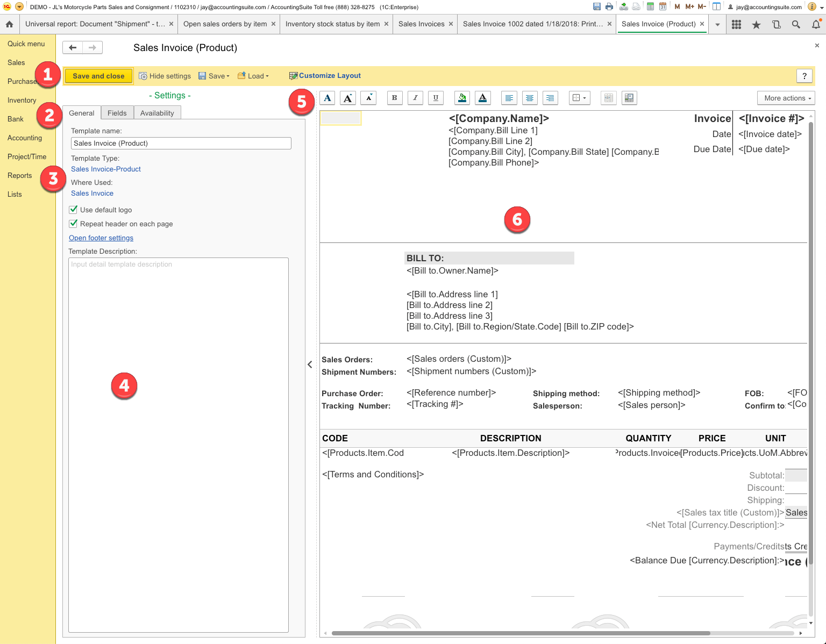Disable Repeat header on each page
The width and height of the screenshot is (826, 644).
(74, 224)
